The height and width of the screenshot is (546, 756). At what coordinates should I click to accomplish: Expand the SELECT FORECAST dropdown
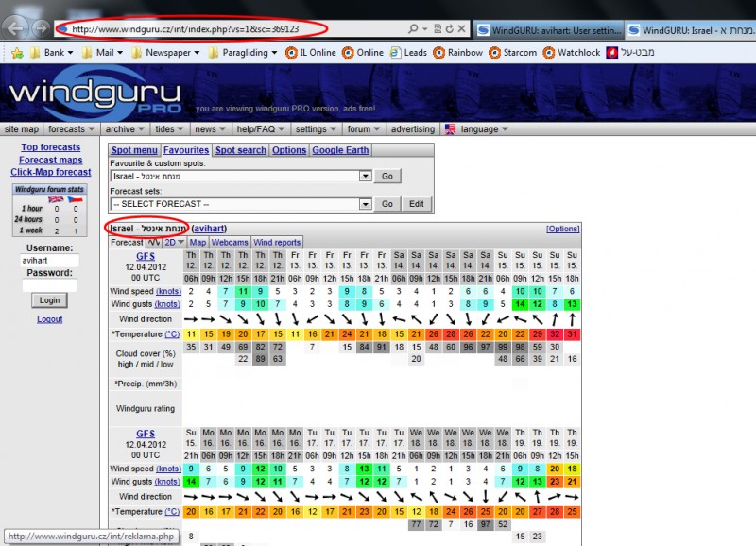click(366, 204)
